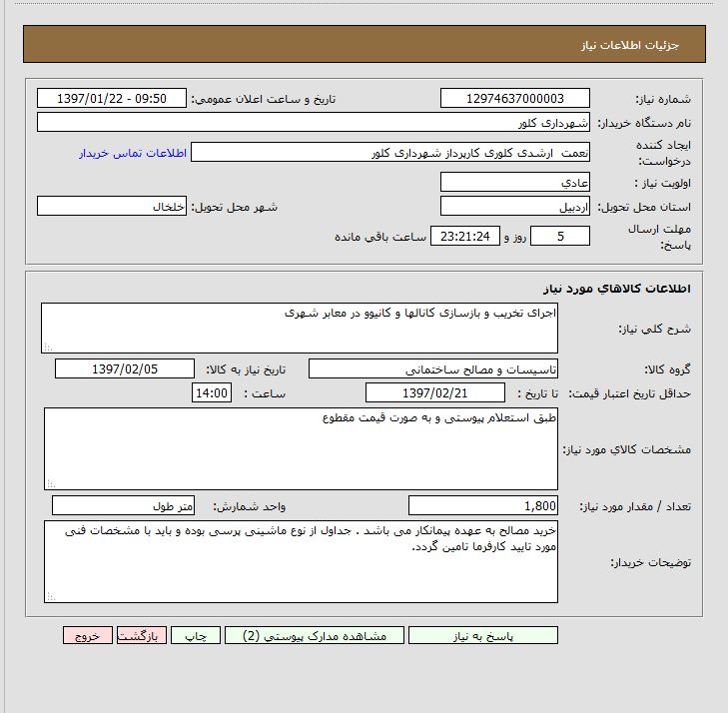Focus the ایجاد کننده درخواست requester field
This screenshot has width=728, height=713.
pyautogui.click(x=389, y=153)
